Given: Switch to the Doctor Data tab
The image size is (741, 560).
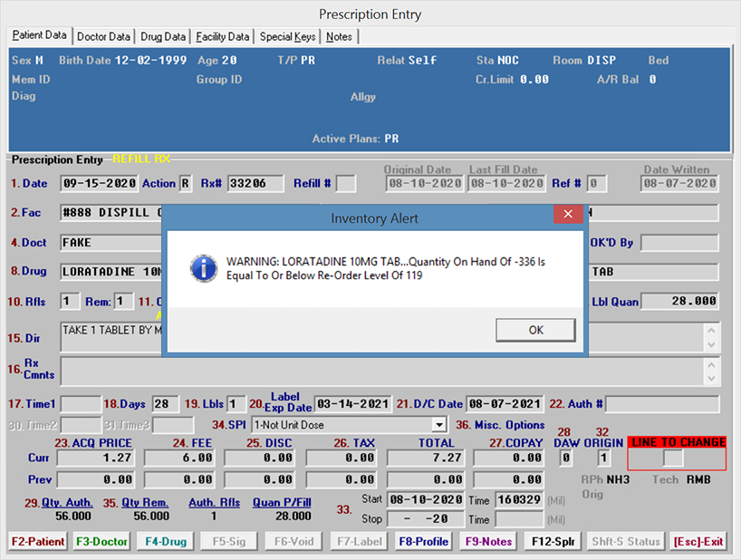Looking at the screenshot, I should pos(103,36).
